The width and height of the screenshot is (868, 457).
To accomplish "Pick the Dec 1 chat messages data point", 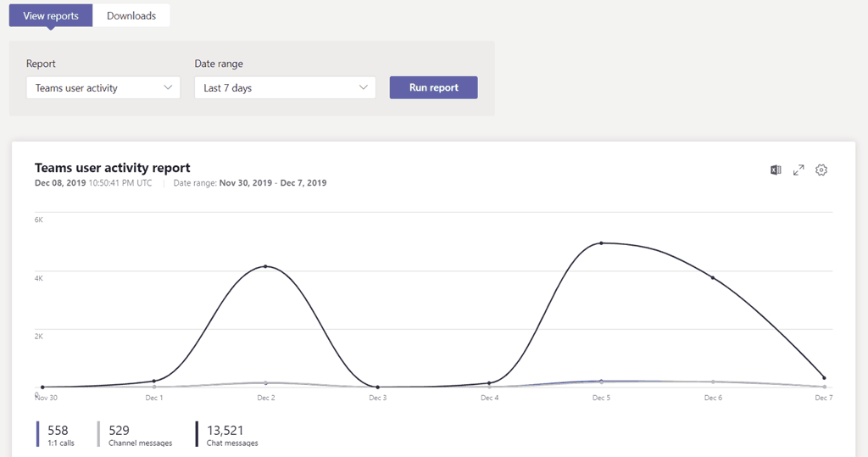I will click(154, 381).
